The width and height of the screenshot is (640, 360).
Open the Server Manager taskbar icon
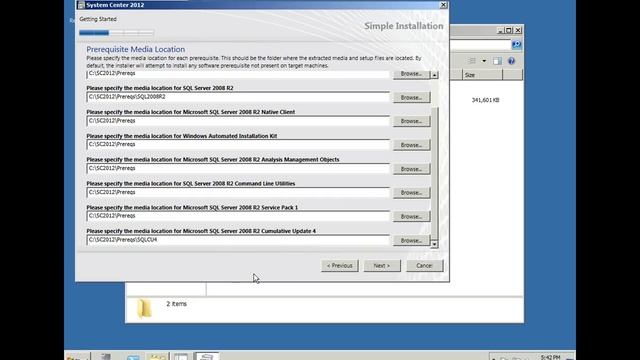click(106, 356)
